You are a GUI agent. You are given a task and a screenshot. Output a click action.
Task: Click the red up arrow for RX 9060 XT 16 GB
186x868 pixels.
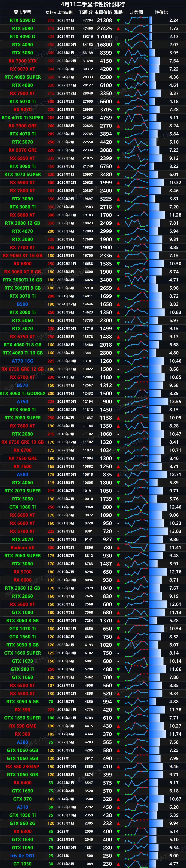pyautogui.click(x=118, y=256)
